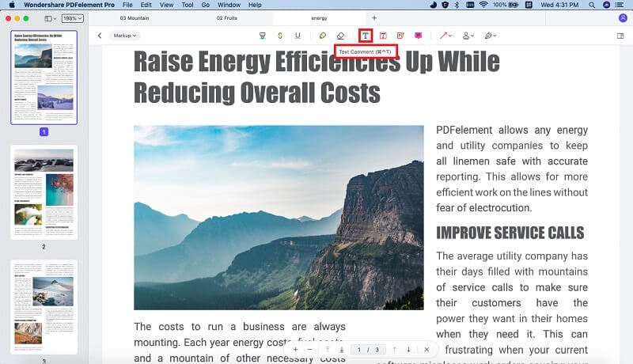Open the arrow shapes dropdown

click(x=445, y=36)
